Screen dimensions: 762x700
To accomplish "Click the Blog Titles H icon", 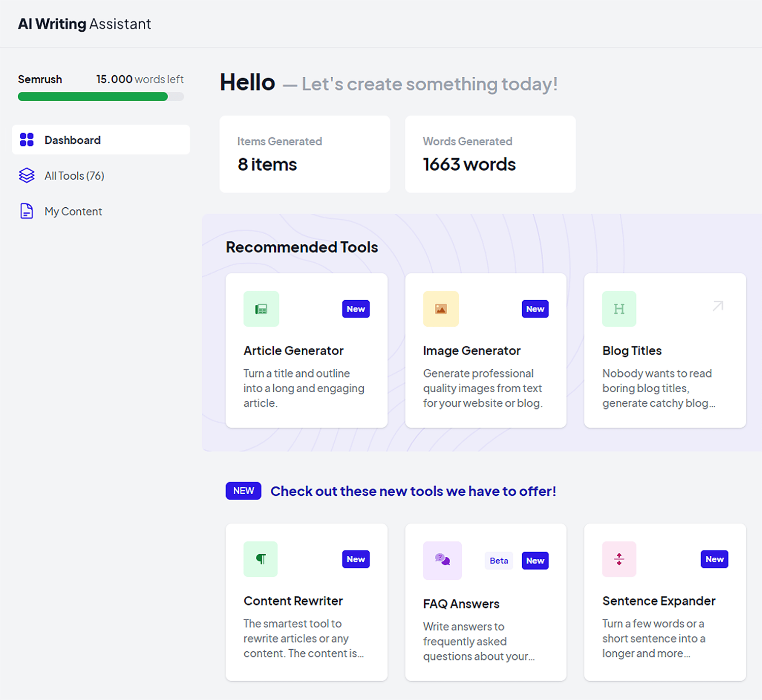I will (x=619, y=309).
